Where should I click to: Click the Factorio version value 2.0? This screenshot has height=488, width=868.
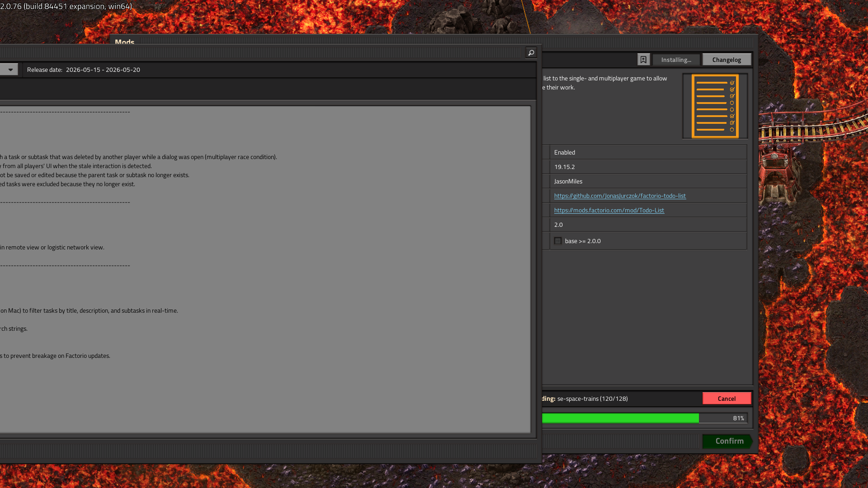click(x=558, y=225)
